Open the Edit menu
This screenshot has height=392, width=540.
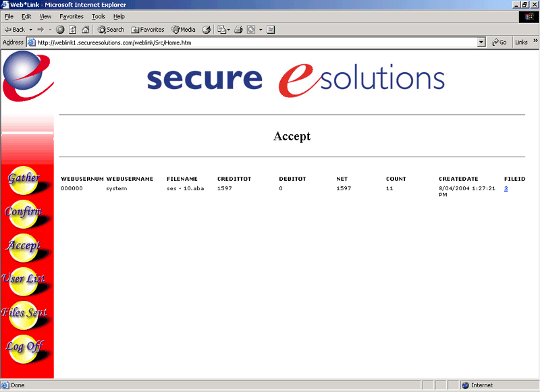click(26, 16)
